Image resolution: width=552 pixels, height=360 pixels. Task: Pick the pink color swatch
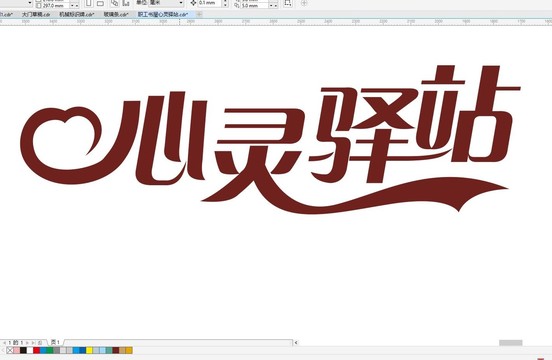(x=17, y=350)
